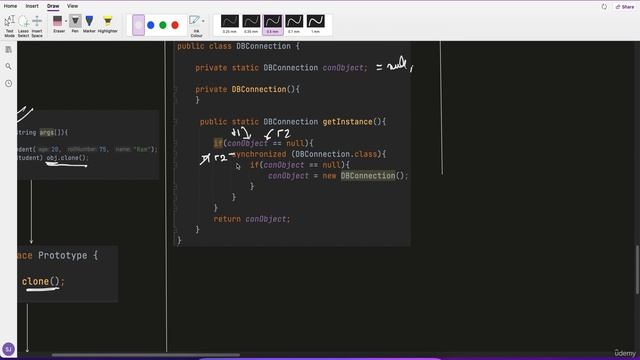Image resolution: width=640 pixels, height=360 pixels.
Task: Open the search sidebar icon
Action: point(9,66)
